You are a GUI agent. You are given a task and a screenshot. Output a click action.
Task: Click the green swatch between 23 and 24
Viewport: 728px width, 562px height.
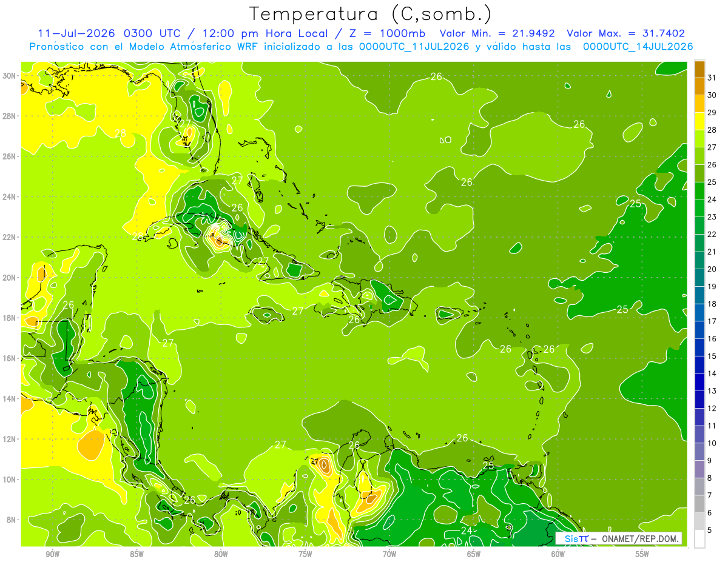pos(700,208)
